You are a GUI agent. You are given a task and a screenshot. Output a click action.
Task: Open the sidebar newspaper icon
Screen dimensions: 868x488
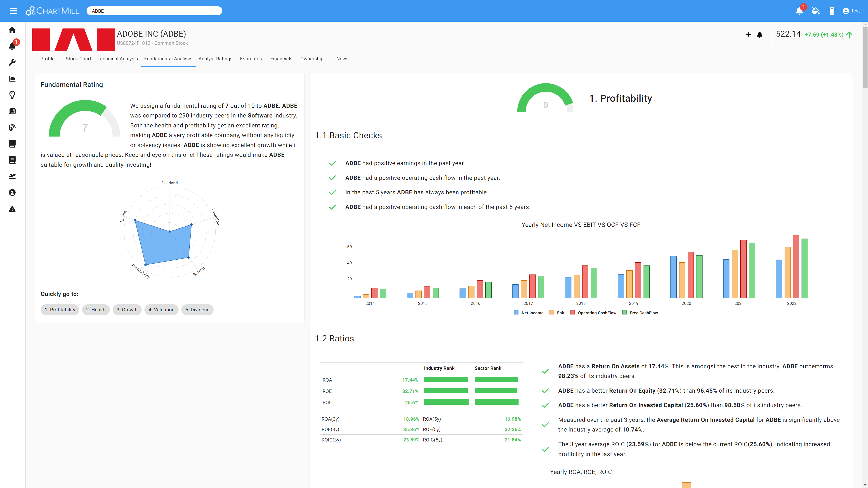[12, 111]
